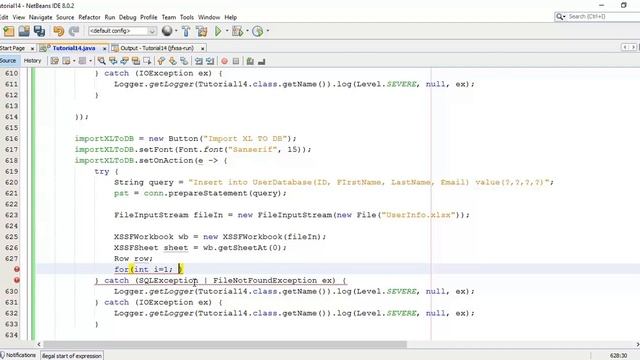Click the Uncomment icon in the editor toolbar
This screenshot has width=640, height=360.
click(262, 61)
